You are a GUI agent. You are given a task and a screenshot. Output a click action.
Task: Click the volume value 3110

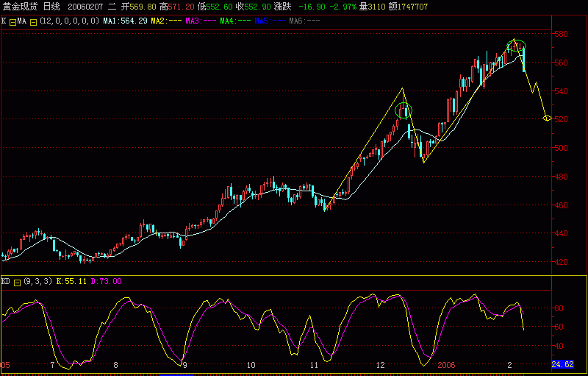[377, 7]
